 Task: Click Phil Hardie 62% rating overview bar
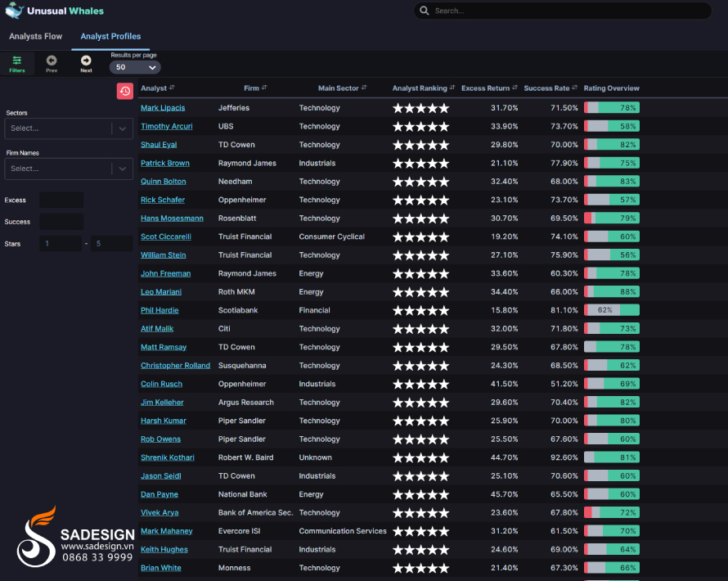click(x=612, y=310)
